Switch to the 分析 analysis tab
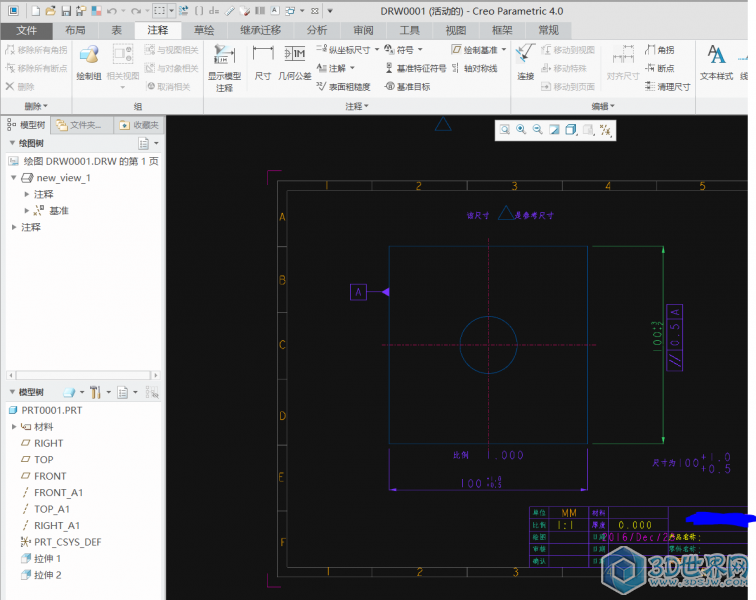The height and width of the screenshot is (600, 756). click(x=317, y=30)
